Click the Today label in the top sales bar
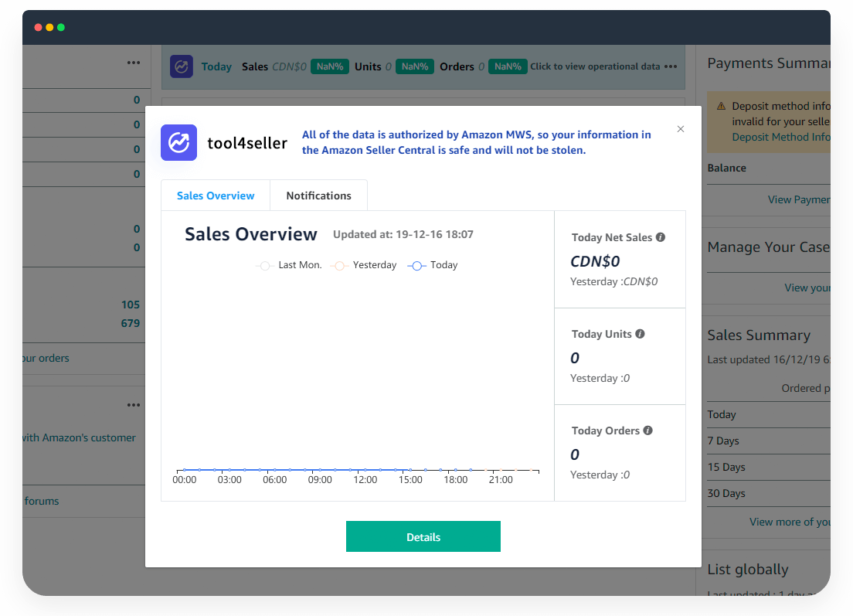853x616 pixels. [216, 66]
